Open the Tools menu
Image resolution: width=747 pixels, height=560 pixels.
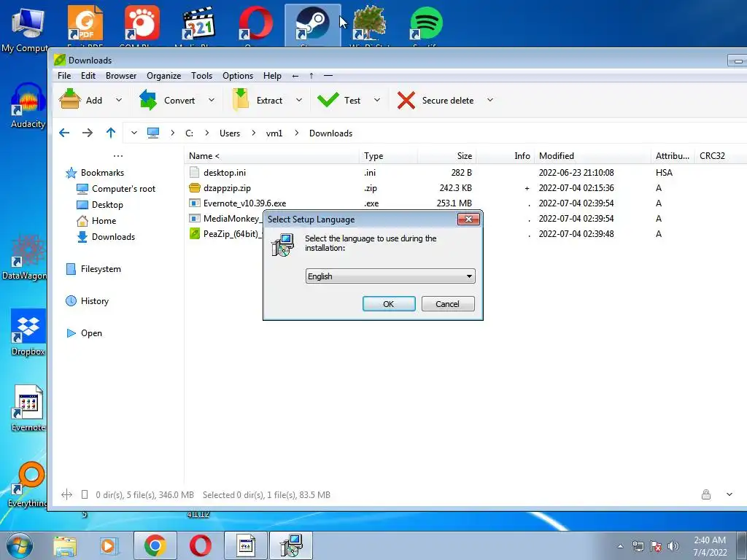[201, 76]
